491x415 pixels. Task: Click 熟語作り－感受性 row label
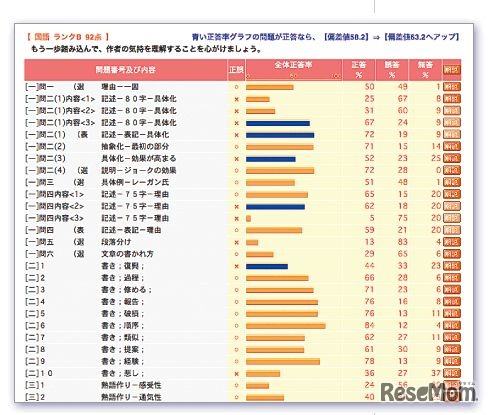pyautogui.click(x=131, y=385)
